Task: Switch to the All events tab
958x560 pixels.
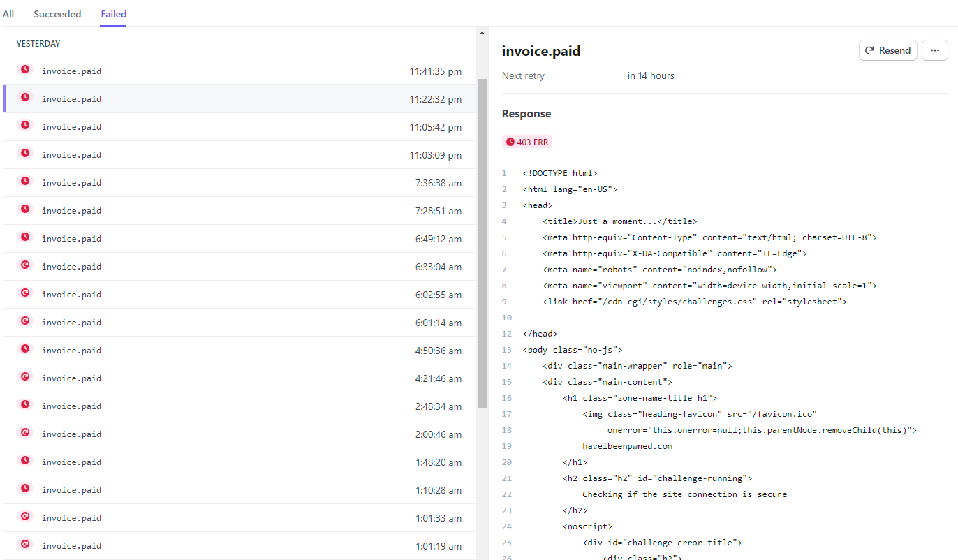Action: point(8,14)
